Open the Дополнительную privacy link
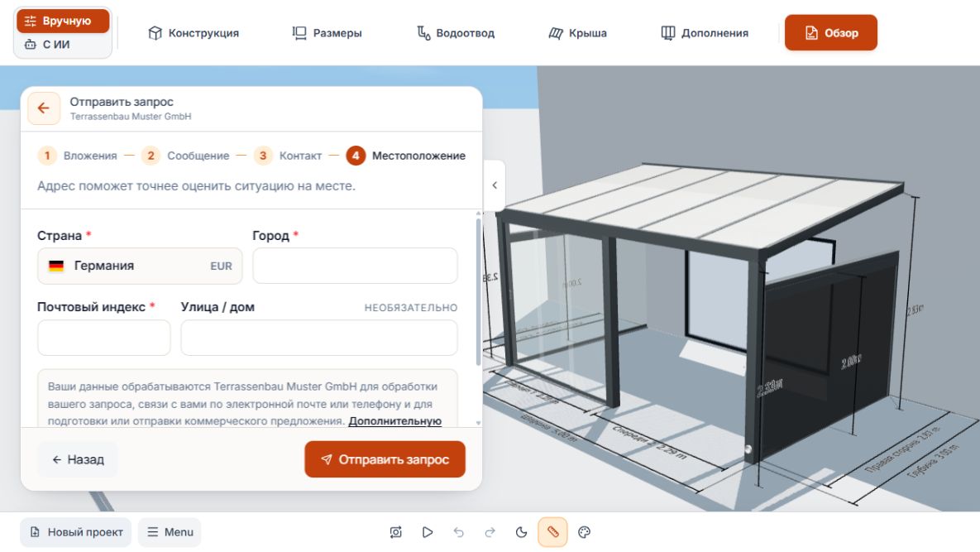 [x=395, y=420]
